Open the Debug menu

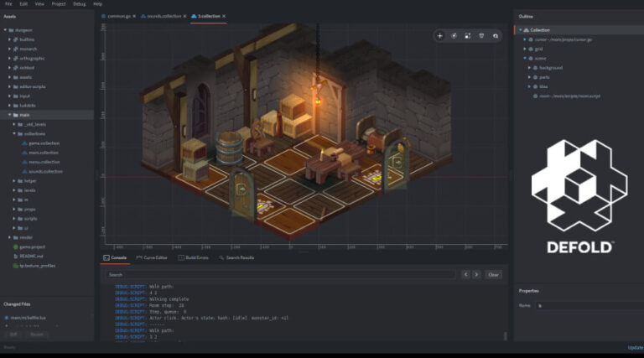click(x=80, y=3)
